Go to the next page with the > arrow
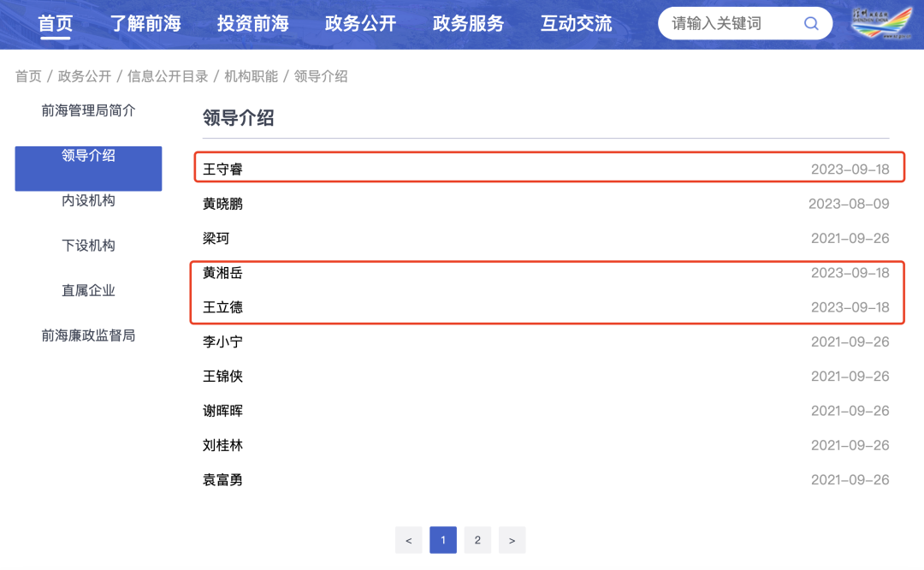The image size is (924, 570). point(512,540)
